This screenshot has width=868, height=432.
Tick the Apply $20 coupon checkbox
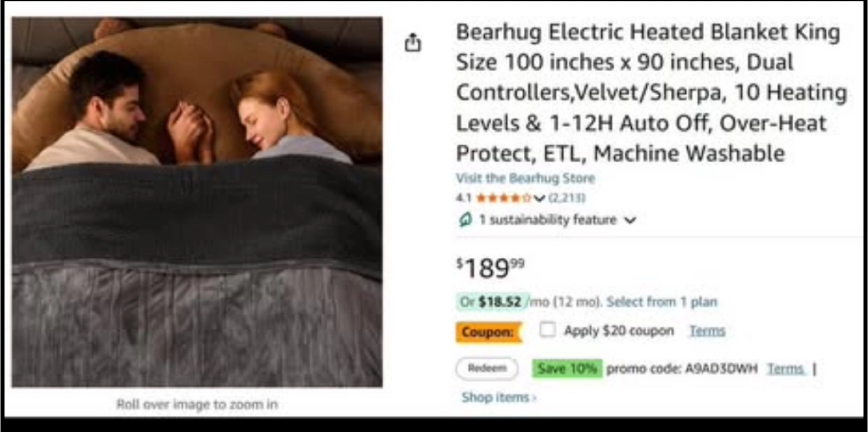pyautogui.click(x=547, y=330)
